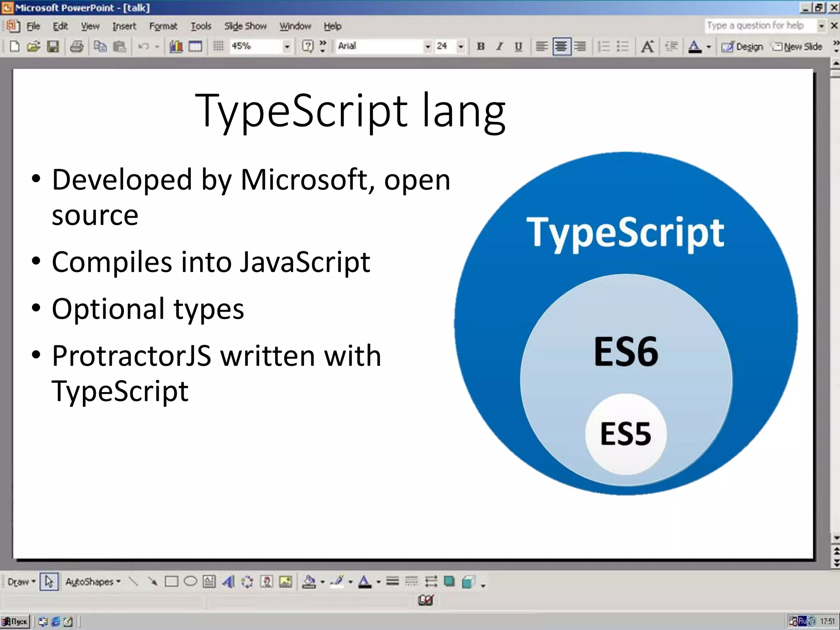The image size is (840, 630).
Task: Open the Draw menu button
Action: click(21, 582)
